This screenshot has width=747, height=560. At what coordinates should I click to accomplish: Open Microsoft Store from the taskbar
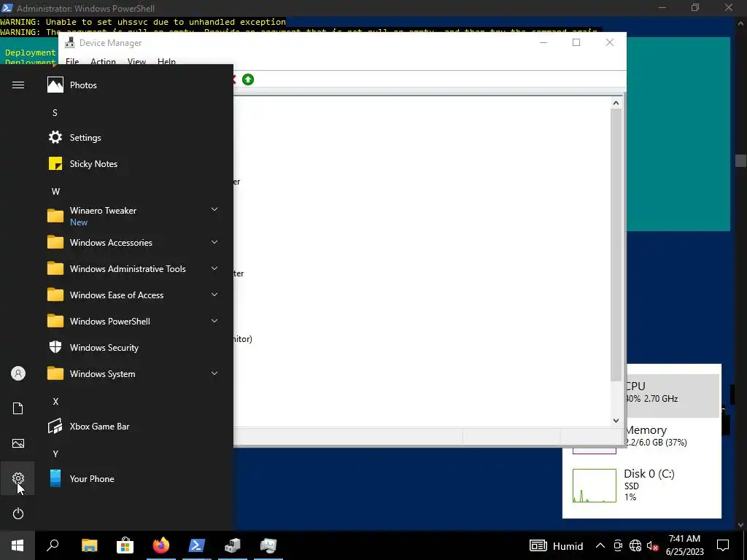125,545
